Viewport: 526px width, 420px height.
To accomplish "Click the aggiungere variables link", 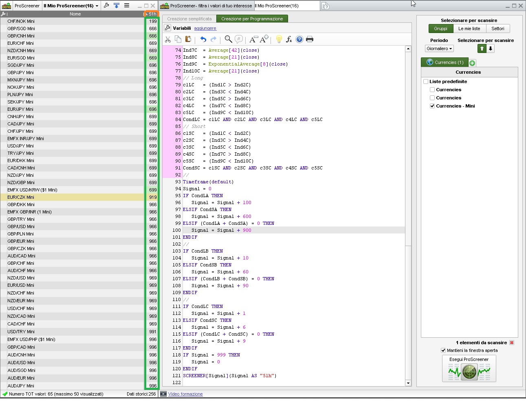I will (205, 28).
